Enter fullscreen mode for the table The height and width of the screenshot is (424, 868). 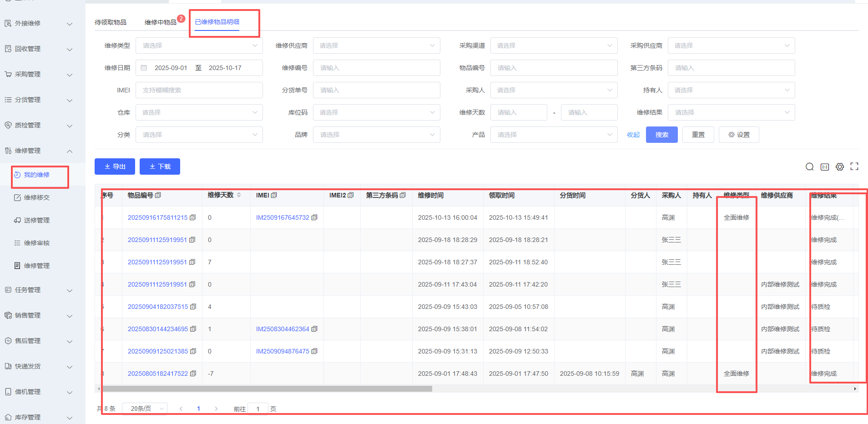pyautogui.click(x=854, y=167)
